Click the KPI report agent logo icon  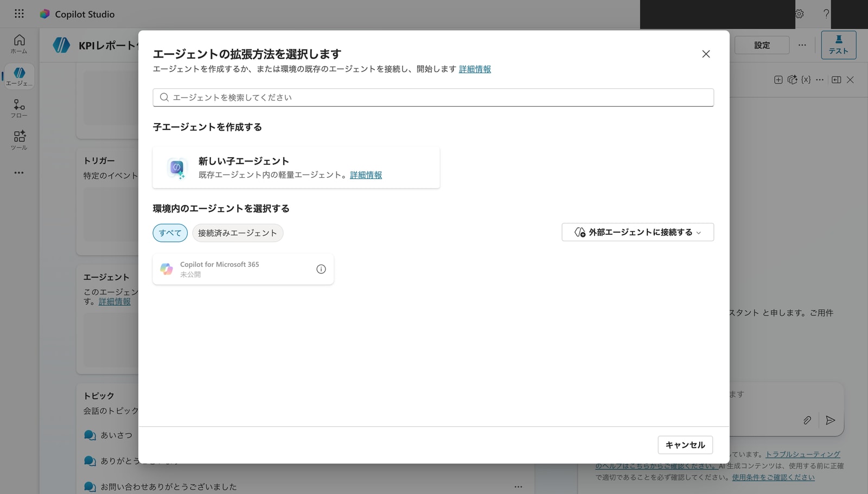[x=61, y=45]
